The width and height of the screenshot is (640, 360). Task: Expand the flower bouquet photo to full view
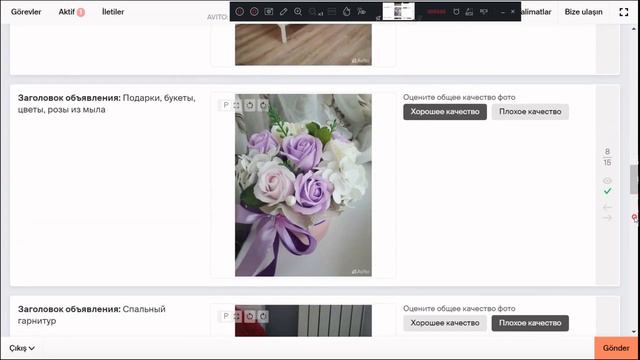pos(237,105)
